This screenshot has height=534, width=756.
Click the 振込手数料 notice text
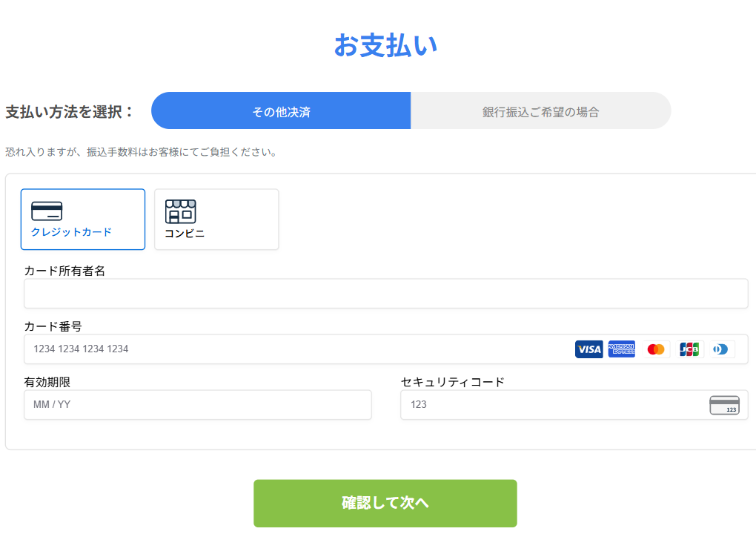(142, 153)
